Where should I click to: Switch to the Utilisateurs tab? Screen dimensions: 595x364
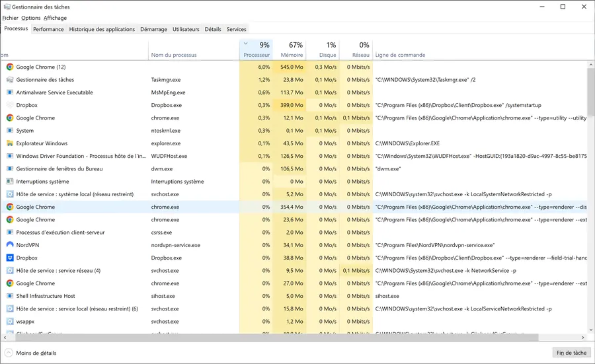pos(186,29)
